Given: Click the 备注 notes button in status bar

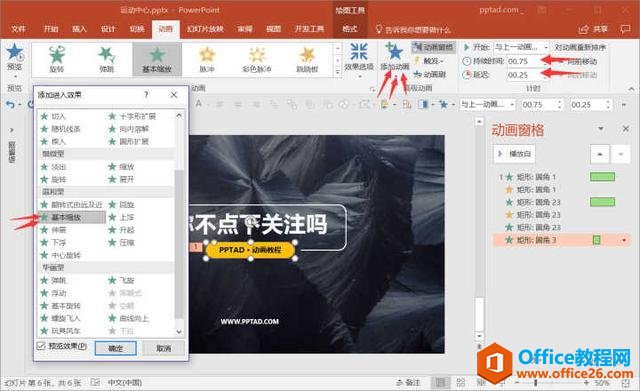Looking at the screenshot, I should tap(408, 382).
